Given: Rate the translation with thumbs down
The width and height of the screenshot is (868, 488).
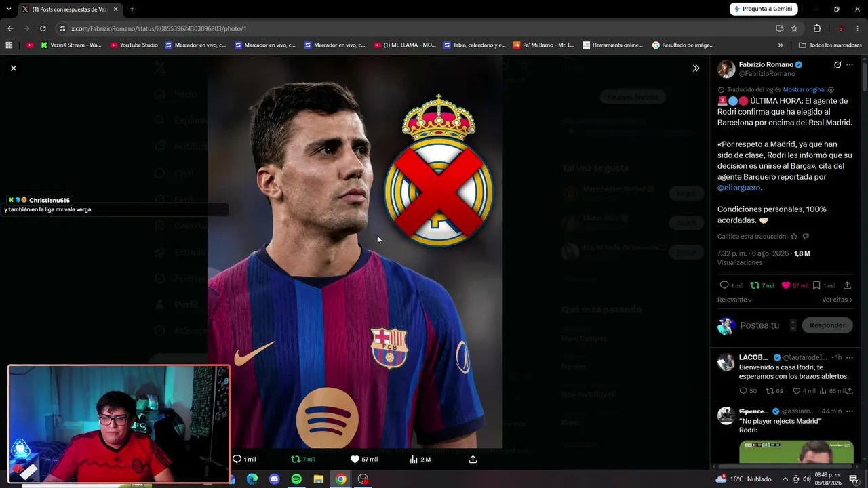Looking at the screenshot, I should (806, 236).
